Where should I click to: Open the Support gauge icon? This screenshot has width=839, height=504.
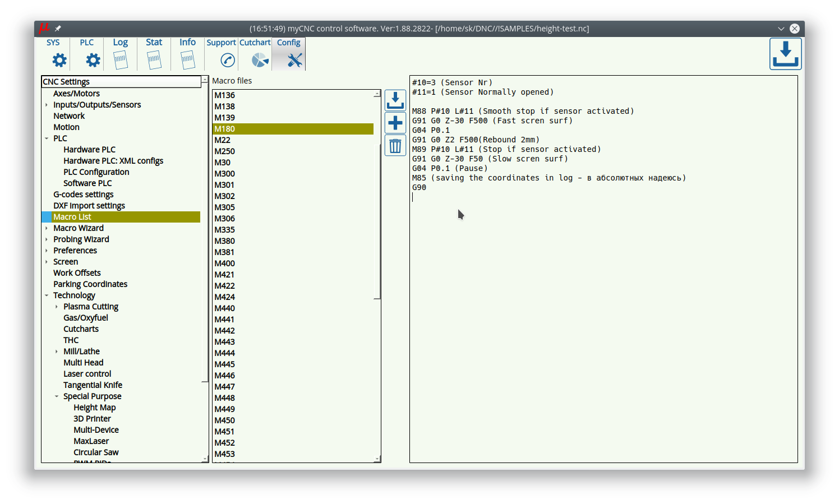(227, 60)
